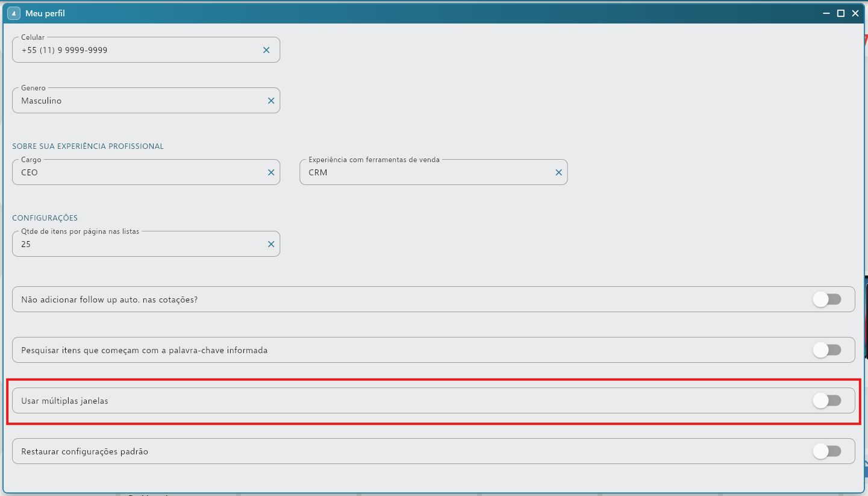Click the Usar múltiplas janelas row label
Screen dimensions: 868x496
tap(64, 401)
